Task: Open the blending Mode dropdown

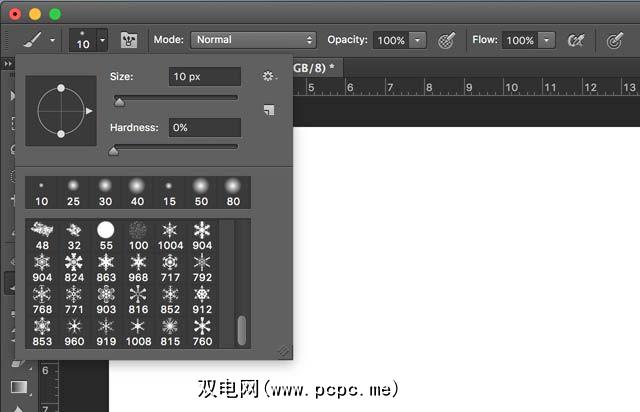Action: click(253, 41)
